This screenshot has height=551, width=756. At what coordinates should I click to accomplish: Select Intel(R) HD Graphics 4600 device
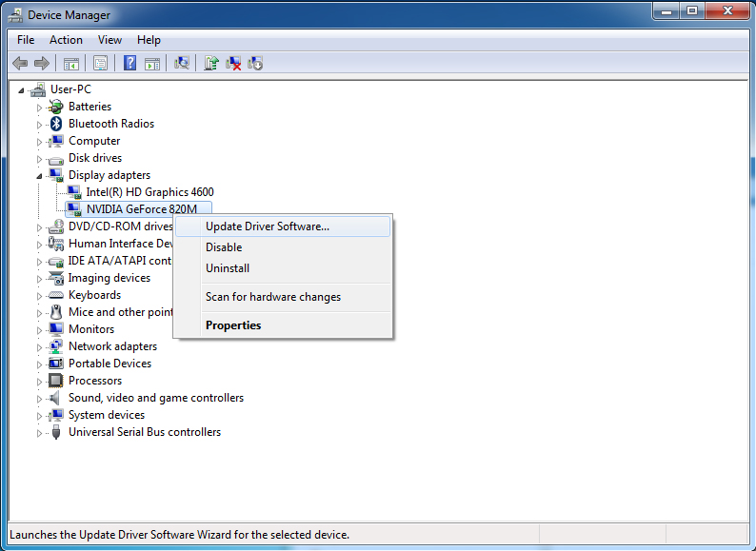[149, 192]
